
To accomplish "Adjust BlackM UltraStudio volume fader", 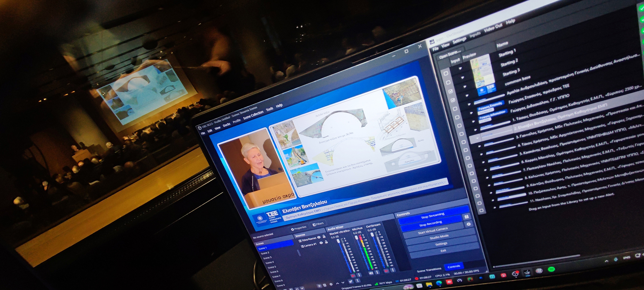I will (338, 241).
